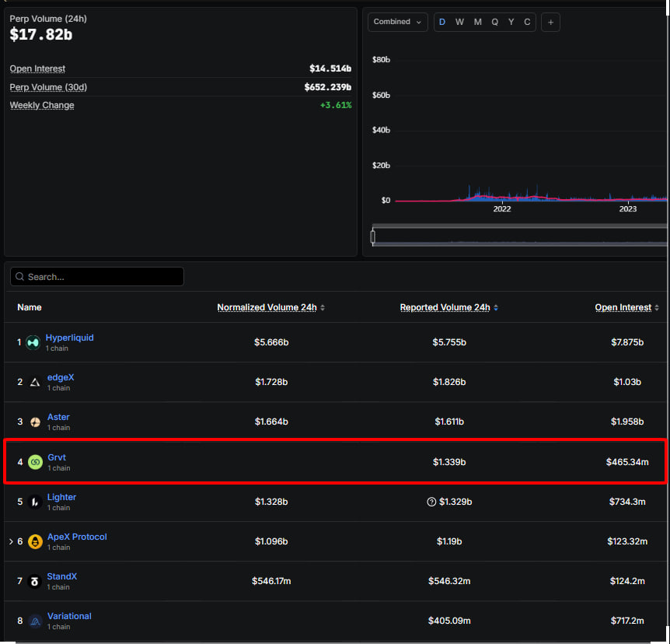Sort by Normalized Volume 24h arrows

[323, 307]
